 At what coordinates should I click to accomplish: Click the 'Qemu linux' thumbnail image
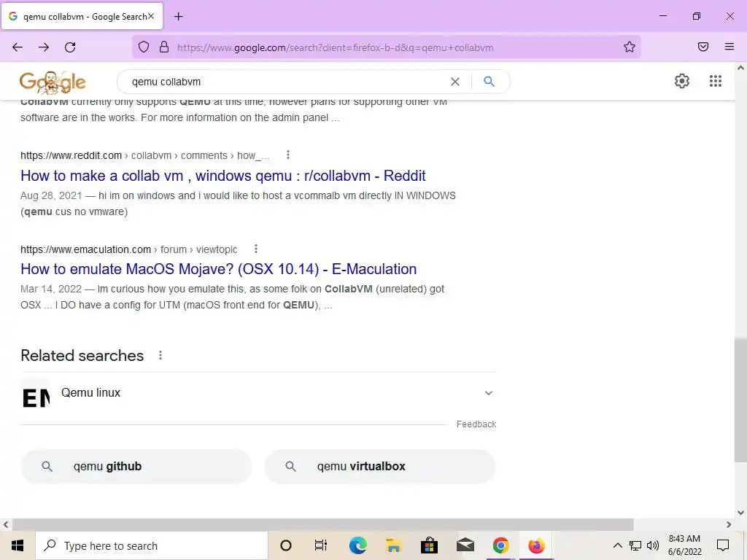tap(36, 393)
